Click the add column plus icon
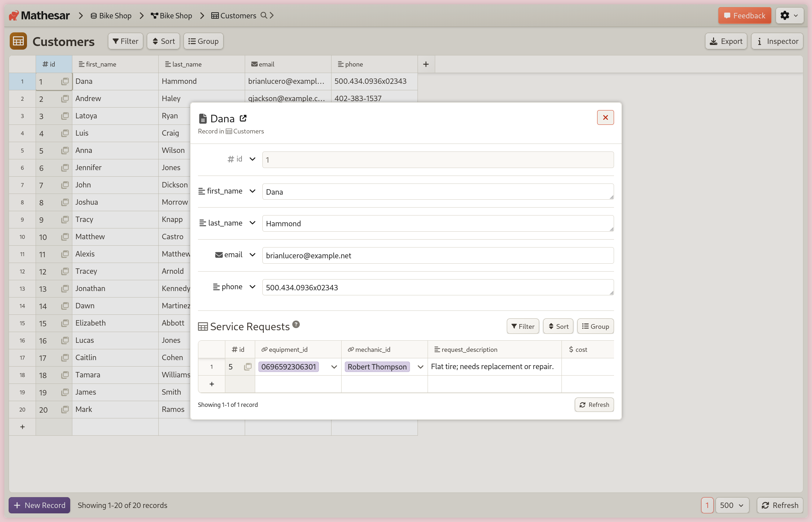This screenshot has width=812, height=522. [426, 64]
